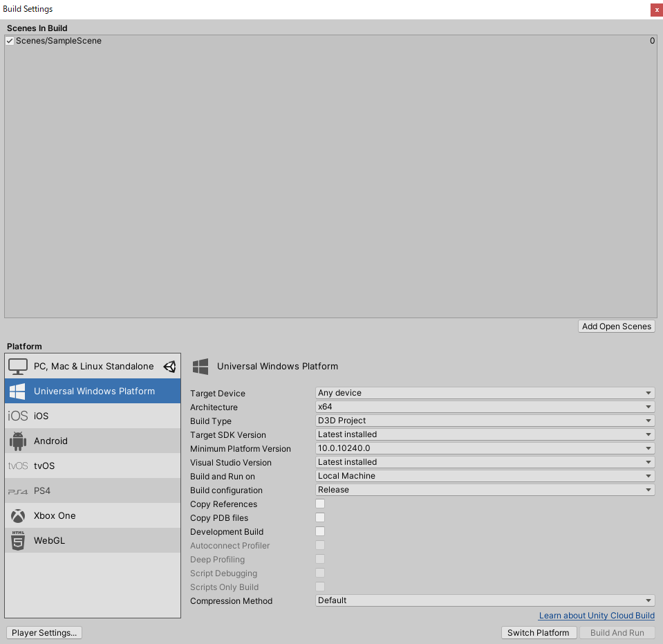This screenshot has height=644, width=663.
Task: Toggle the Deep Profiling checkbox
Action: 320,559
